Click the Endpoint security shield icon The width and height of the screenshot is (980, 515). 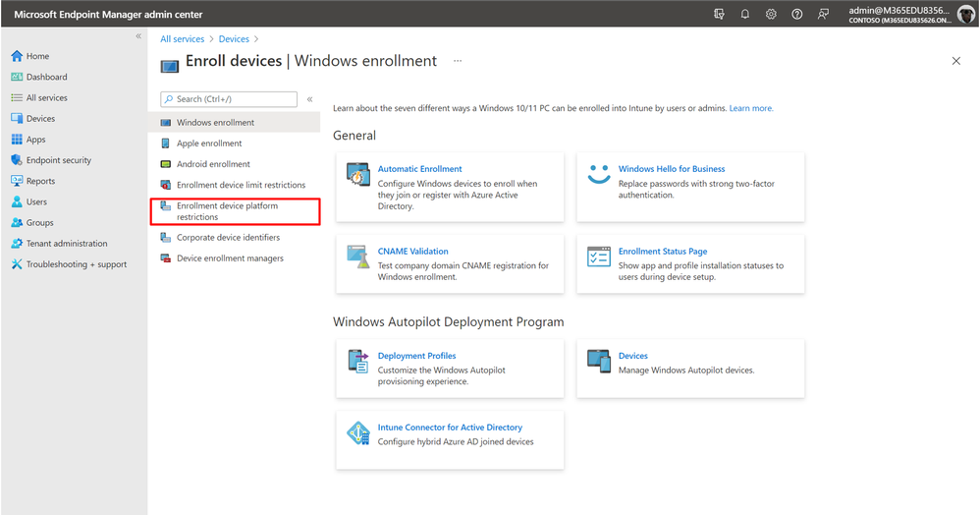(17, 159)
